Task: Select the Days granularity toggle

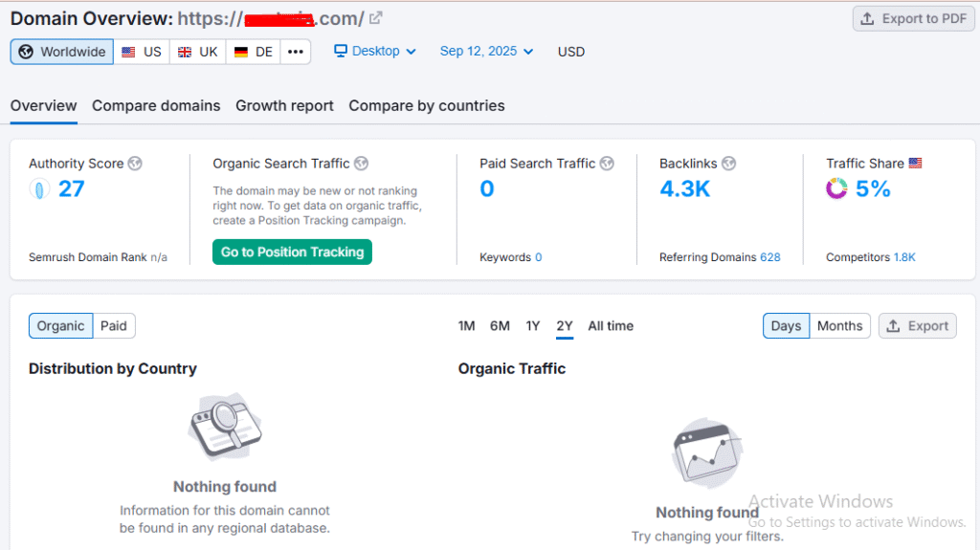Action: click(x=786, y=326)
